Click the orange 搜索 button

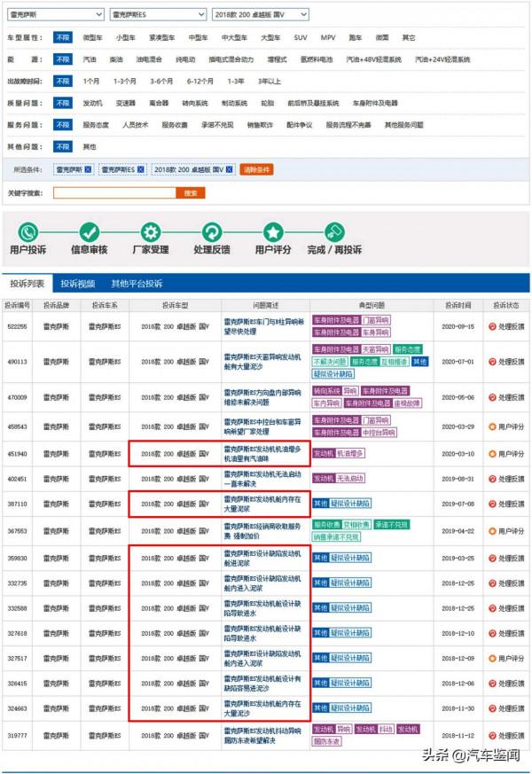[189, 192]
